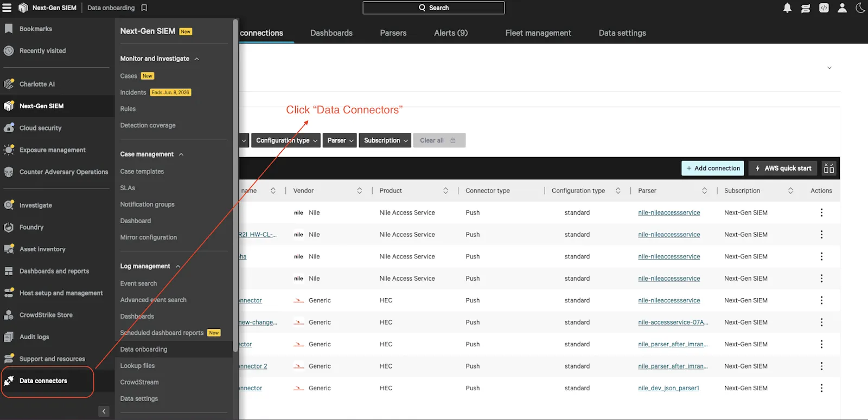The image size is (868, 420).
Task: Open the hamburger navigation menu
Action: [x=7, y=8]
